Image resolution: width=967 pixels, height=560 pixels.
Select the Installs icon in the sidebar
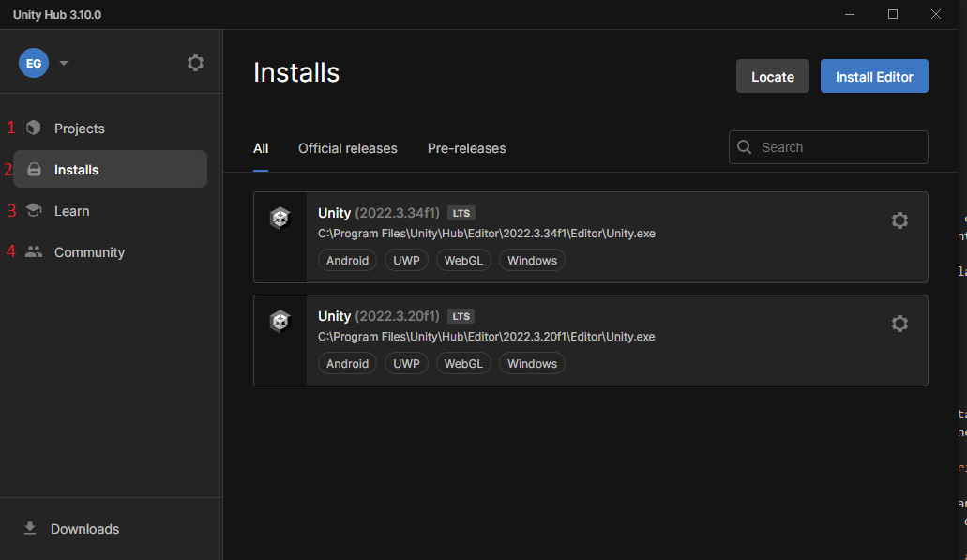tap(34, 169)
